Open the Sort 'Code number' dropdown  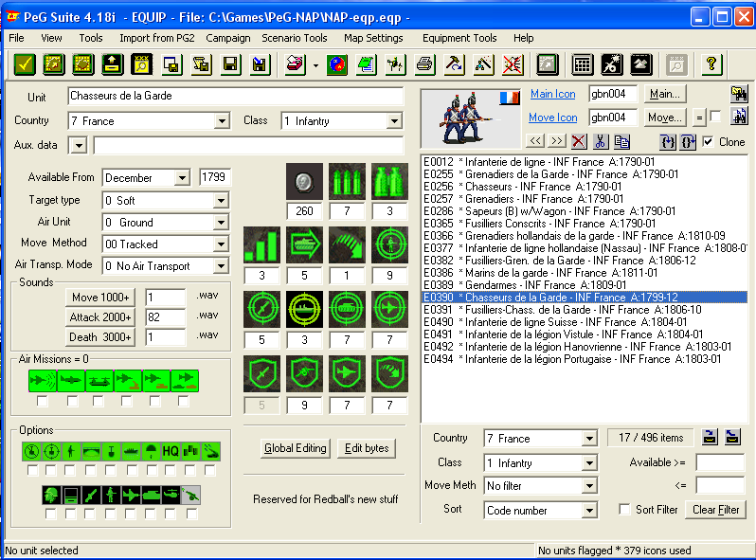coord(589,511)
